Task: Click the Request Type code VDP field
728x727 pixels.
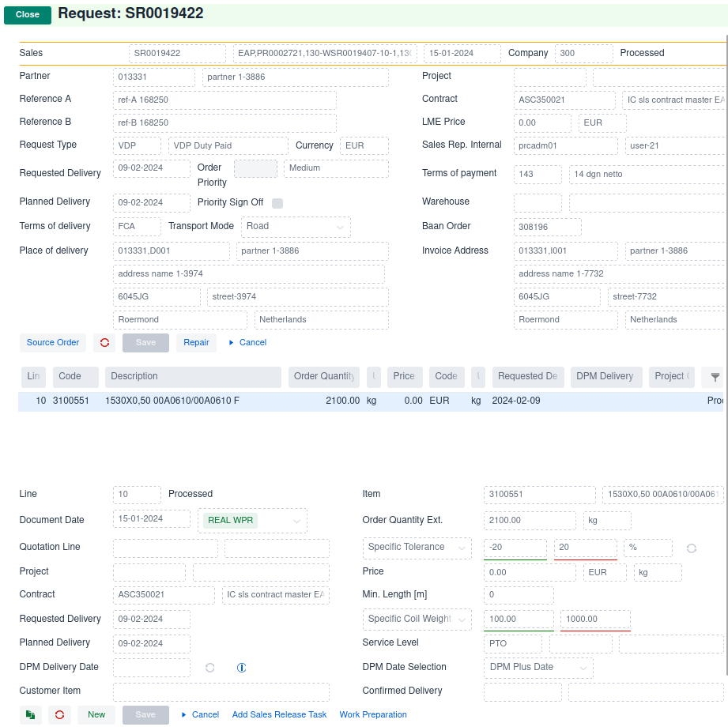Action: click(x=137, y=145)
